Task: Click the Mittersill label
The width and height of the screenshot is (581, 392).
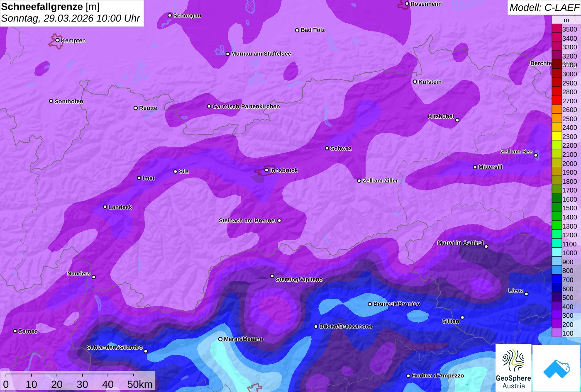Action: tap(491, 167)
